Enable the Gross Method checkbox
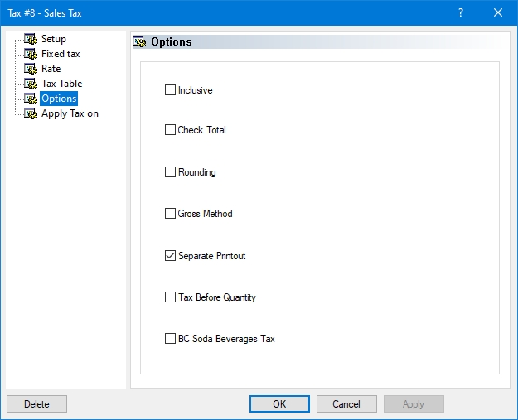The image size is (518, 420). coord(171,214)
